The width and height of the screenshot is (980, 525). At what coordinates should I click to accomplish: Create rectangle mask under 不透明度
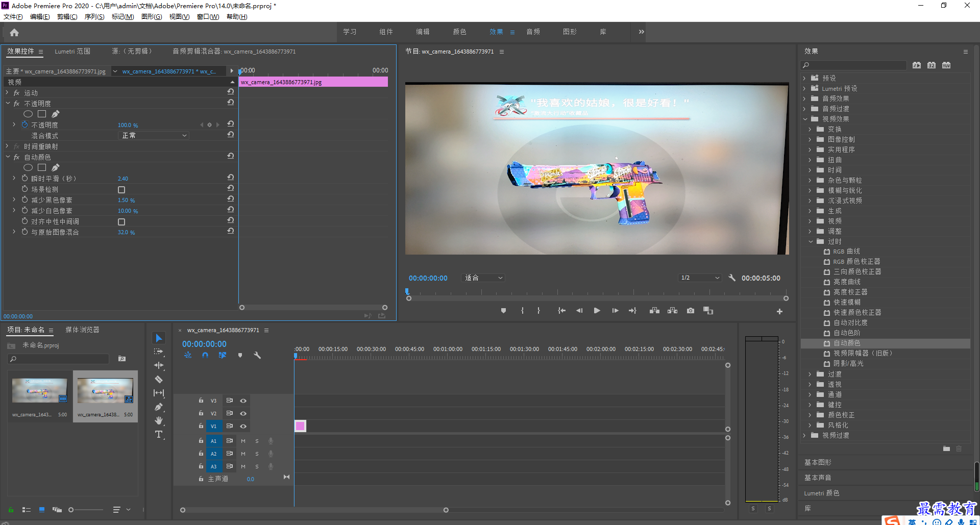[x=42, y=114]
